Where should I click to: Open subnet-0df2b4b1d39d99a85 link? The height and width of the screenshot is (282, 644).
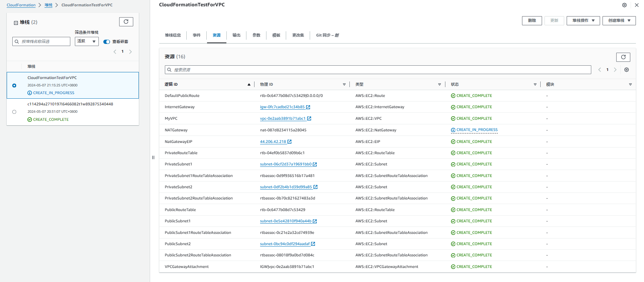click(x=286, y=187)
